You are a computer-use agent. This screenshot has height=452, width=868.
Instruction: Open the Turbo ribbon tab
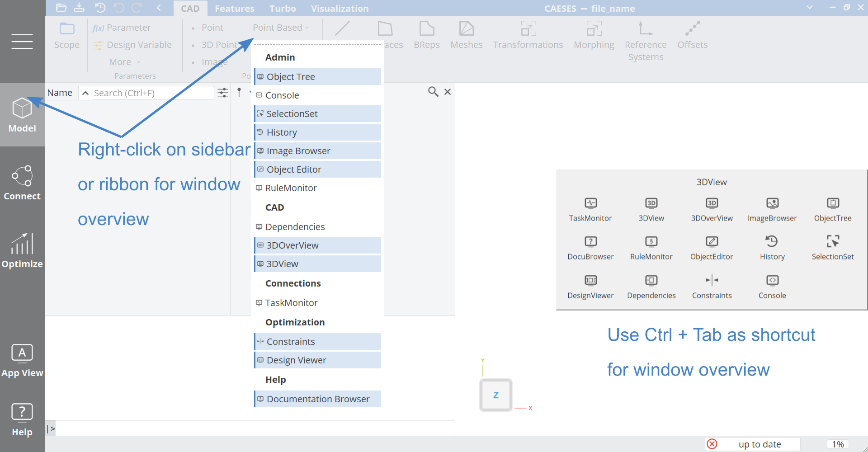coord(283,9)
